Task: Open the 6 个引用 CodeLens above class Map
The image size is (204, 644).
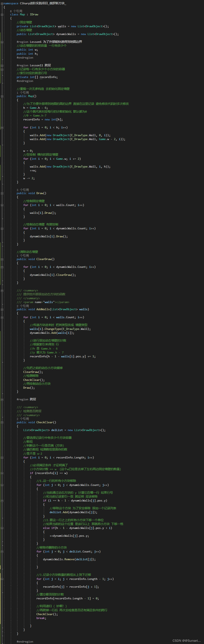Action: point(16,11)
